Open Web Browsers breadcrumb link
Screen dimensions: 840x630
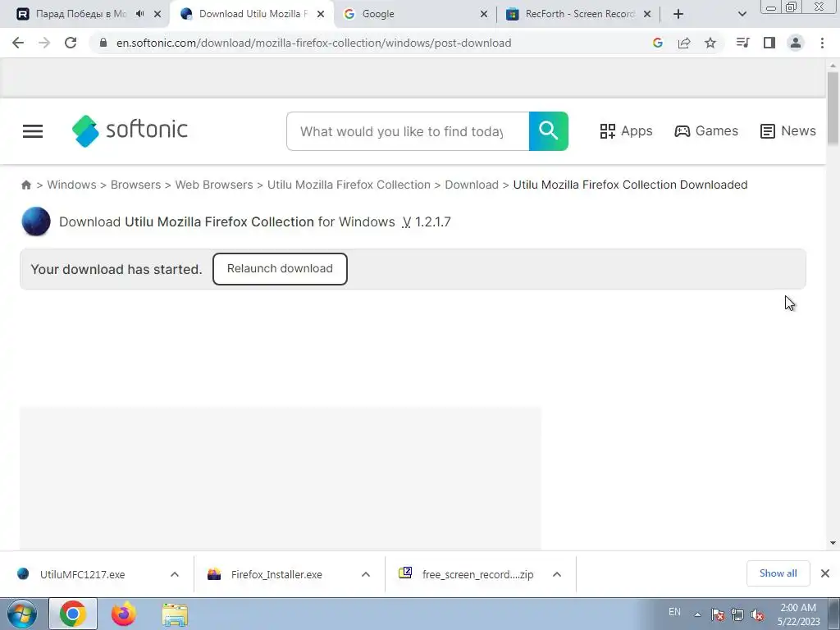[214, 185]
